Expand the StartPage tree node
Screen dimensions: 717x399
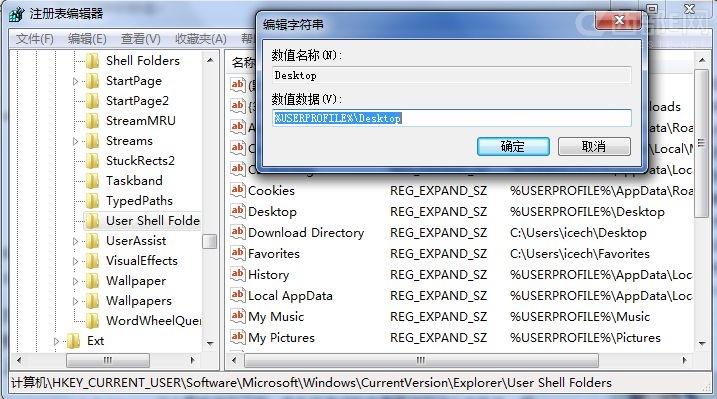(75, 81)
